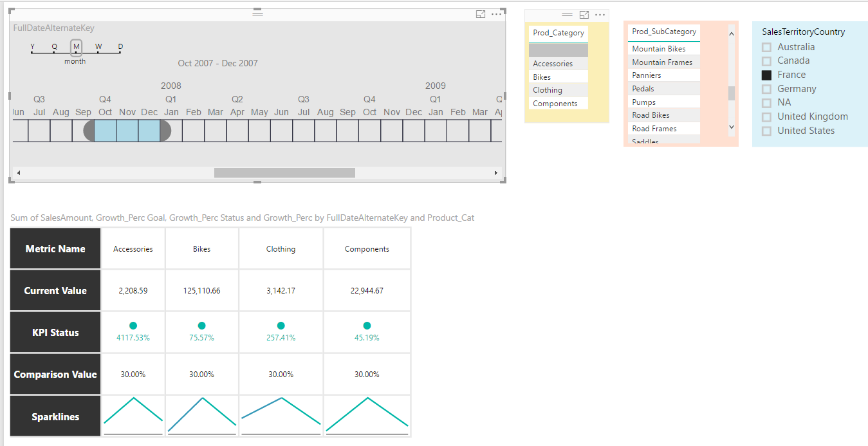Check the Germany country checkbox
868x446 pixels.
coord(766,89)
